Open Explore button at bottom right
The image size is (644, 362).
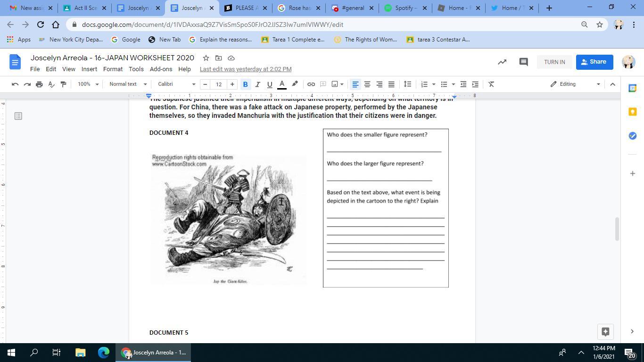(606, 331)
